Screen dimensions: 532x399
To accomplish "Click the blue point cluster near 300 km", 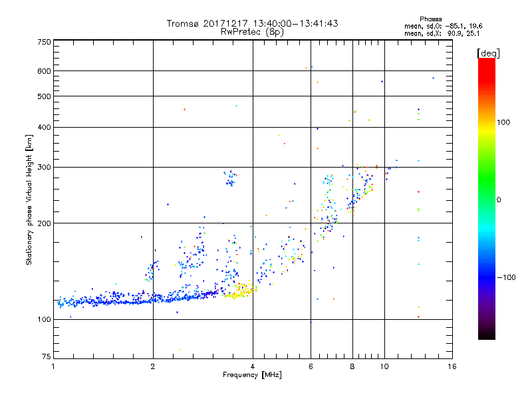I will [230, 179].
